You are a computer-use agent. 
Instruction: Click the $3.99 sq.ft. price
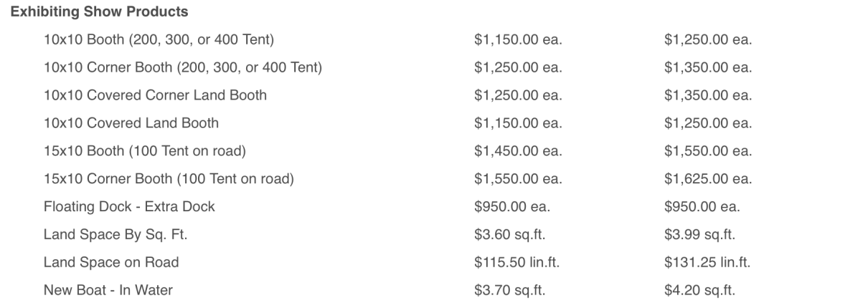[x=700, y=235]
